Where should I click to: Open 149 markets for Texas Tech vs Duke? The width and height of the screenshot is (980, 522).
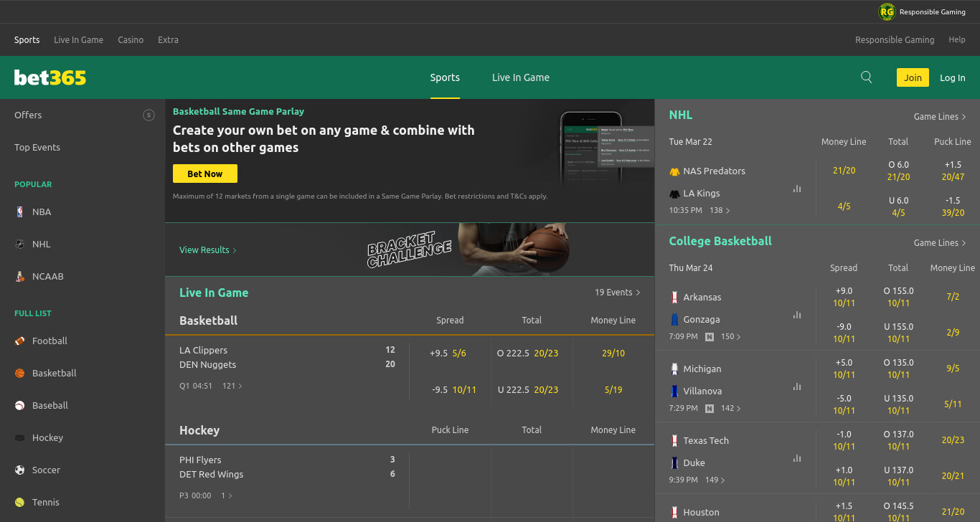point(715,480)
